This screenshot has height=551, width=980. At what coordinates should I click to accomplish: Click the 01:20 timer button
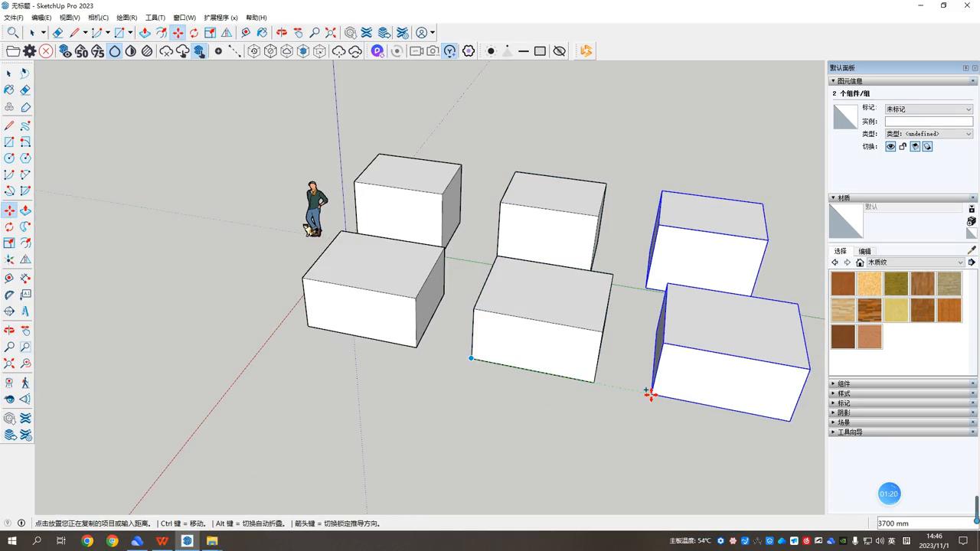coord(888,494)
